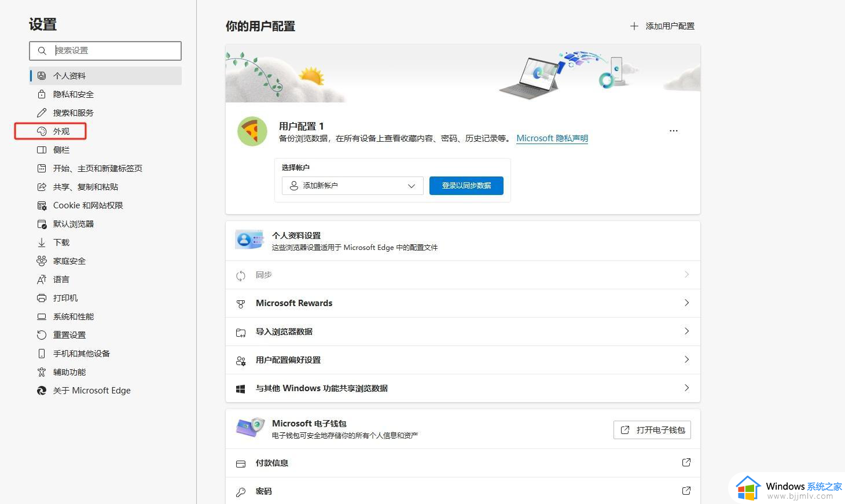Click the 打开电子钱包 button
The width and height of the screenshot is (845, 504).
click(652, 430)
